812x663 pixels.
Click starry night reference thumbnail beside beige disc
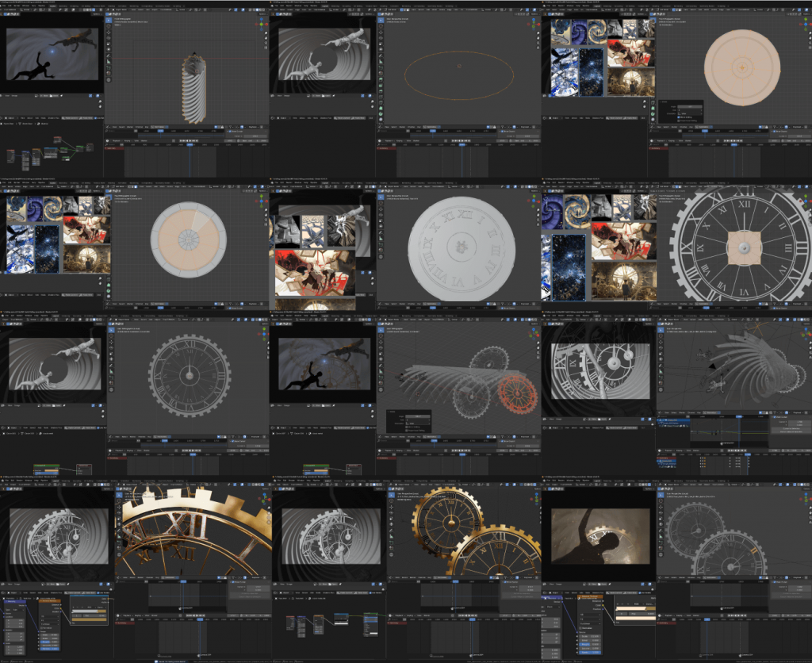click(x=591, y=71)
